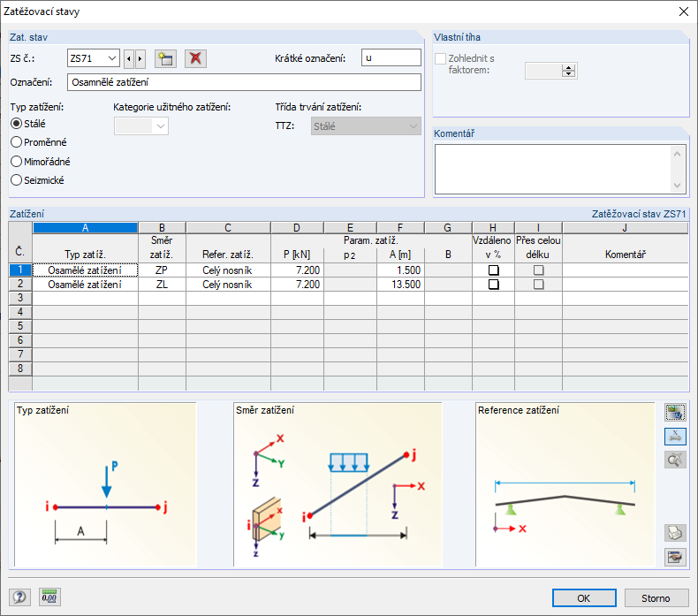Select the Stálé load type

coord(17,124)
